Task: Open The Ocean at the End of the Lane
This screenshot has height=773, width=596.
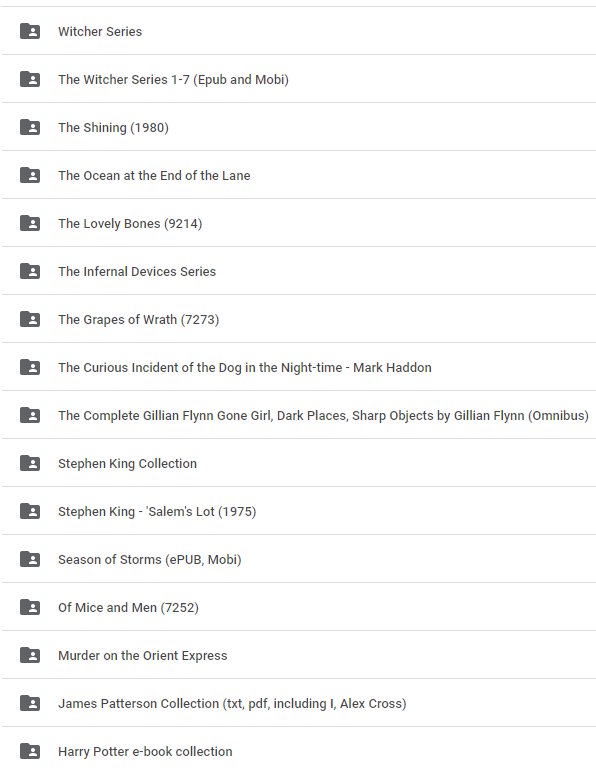Action: 298,175
